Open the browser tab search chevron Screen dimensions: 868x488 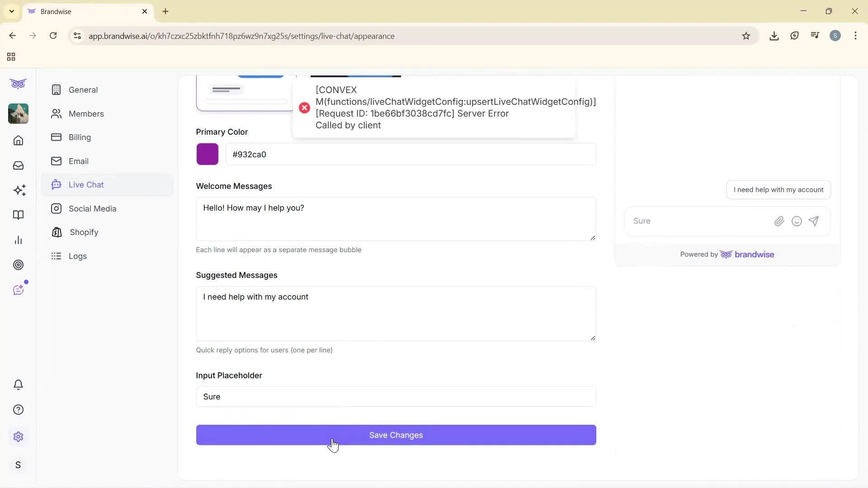(11, 11)
